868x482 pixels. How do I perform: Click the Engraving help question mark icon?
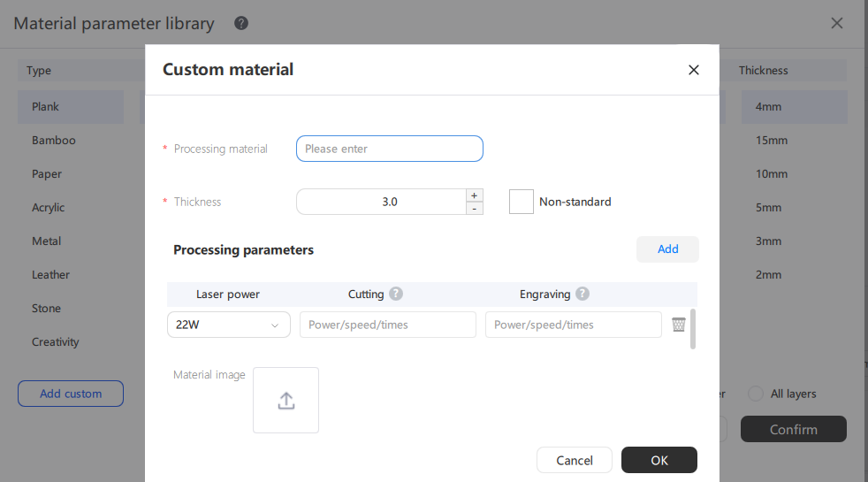pyautogui.click(x=582, y=294)
